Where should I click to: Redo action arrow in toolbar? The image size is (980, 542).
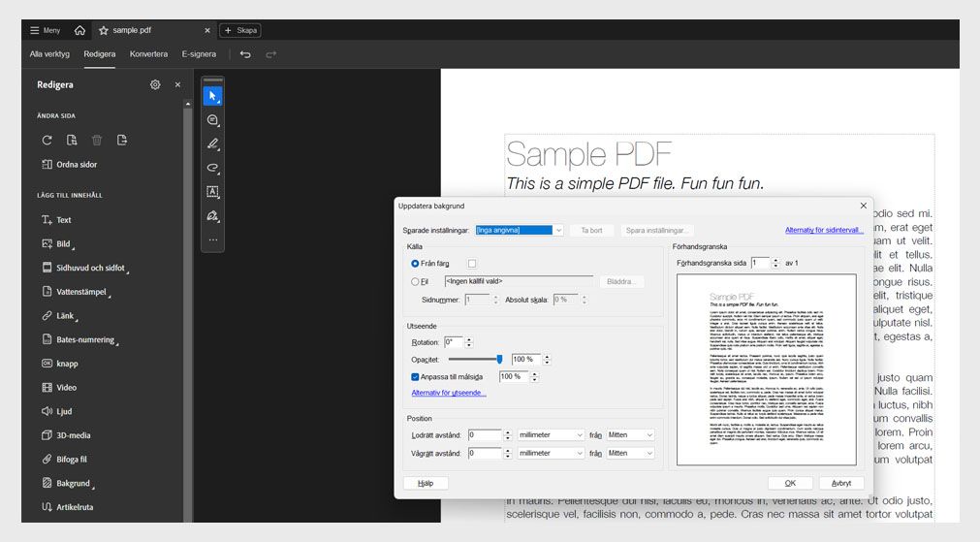[x=270, y=54]
